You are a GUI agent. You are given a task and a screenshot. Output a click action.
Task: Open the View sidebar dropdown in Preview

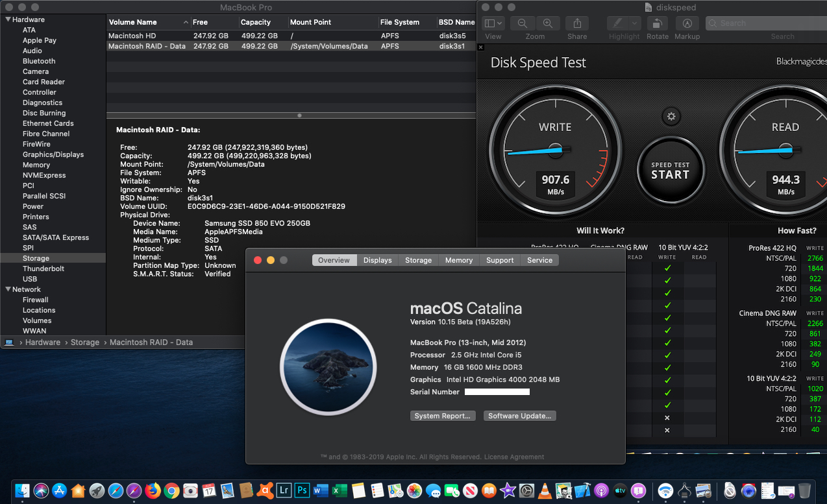point(493,23)
